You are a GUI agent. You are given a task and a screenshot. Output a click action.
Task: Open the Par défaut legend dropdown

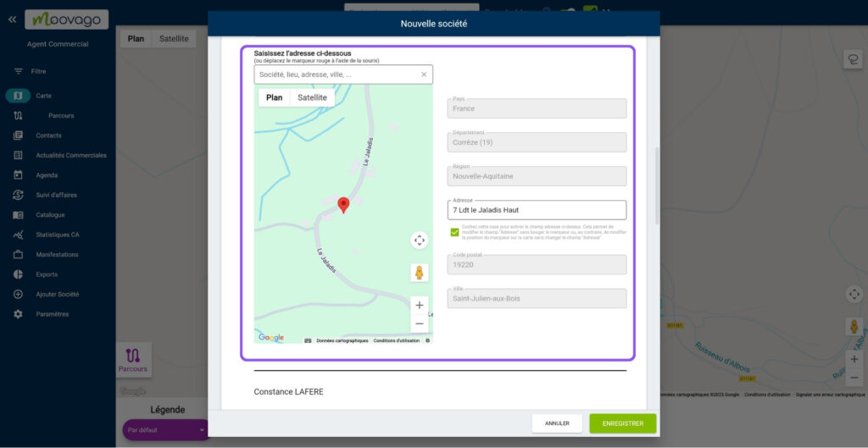[x=166, y=430]
